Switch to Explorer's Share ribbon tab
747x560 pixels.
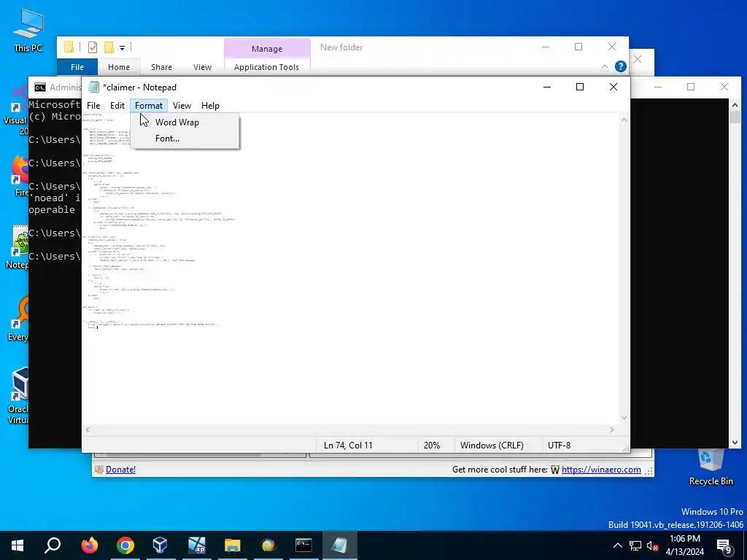(161, 67)
